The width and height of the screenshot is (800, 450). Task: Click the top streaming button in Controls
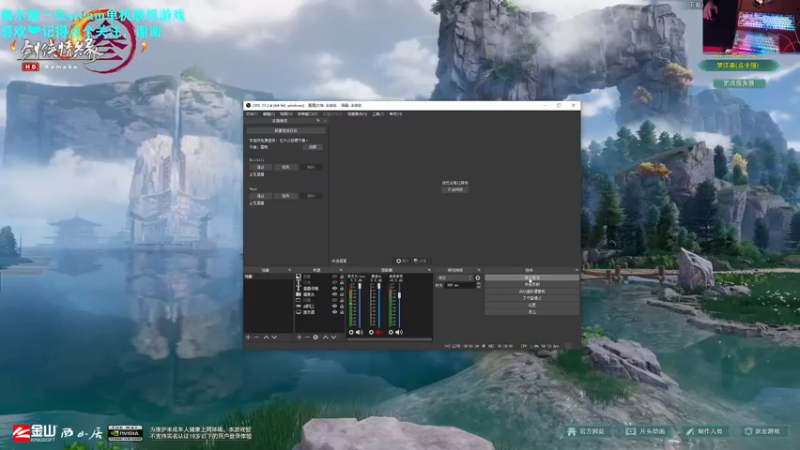(532, 278)
